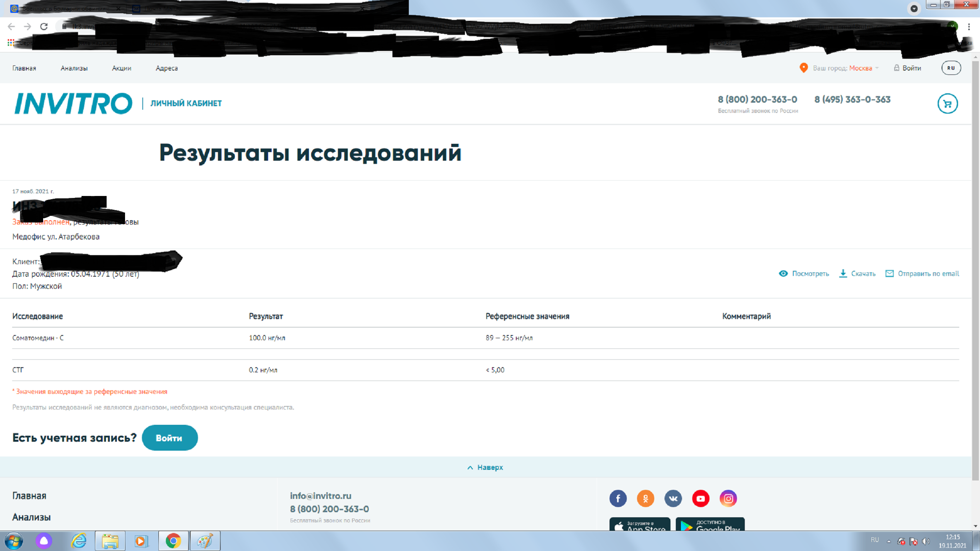Open the Анализы menu item
This screenshot has width=980, height=551.
(74, 68)
